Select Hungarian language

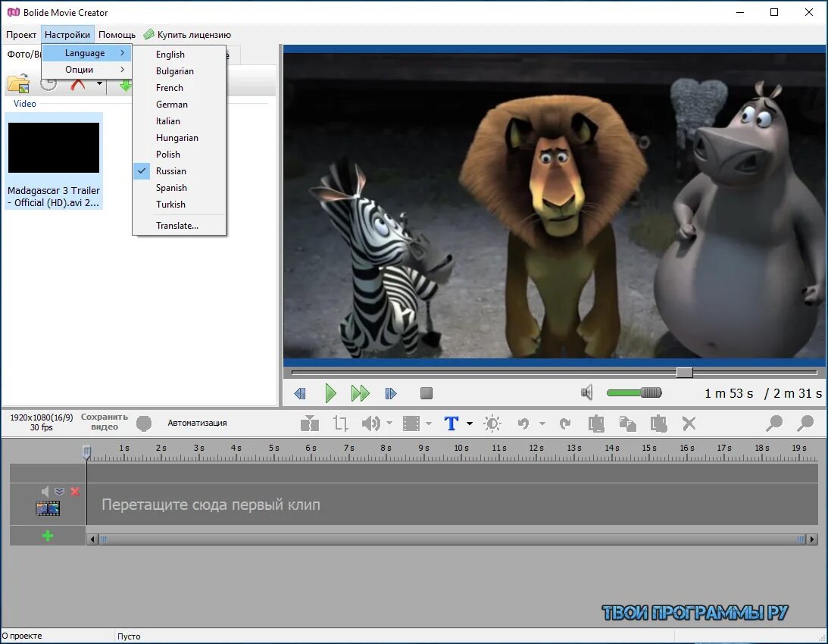(179, 137)
